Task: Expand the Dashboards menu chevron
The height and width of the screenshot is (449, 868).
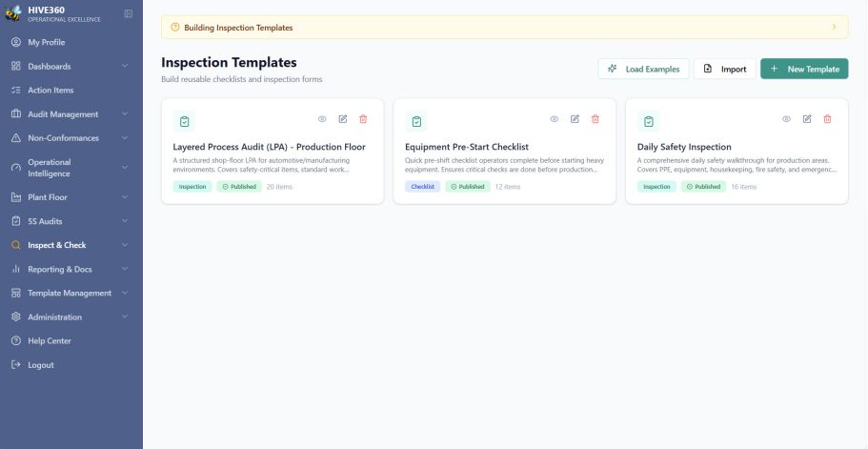Action: point(125,66)
